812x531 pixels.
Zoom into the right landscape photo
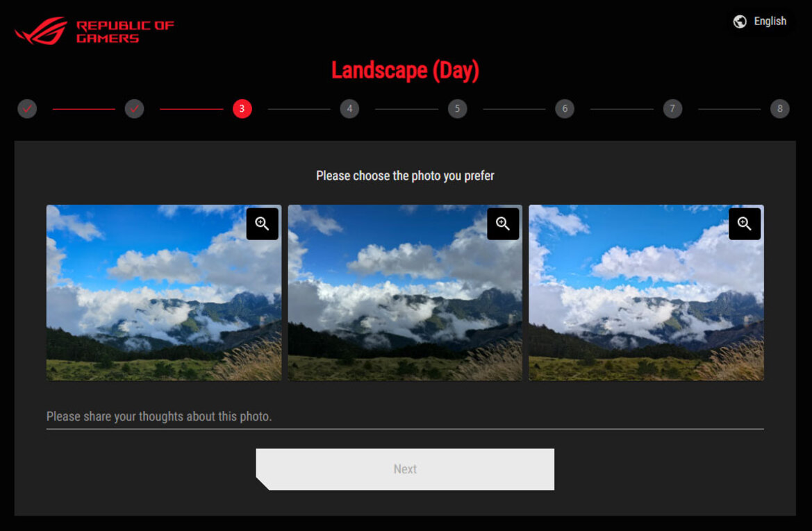click(x=744, y=224)
